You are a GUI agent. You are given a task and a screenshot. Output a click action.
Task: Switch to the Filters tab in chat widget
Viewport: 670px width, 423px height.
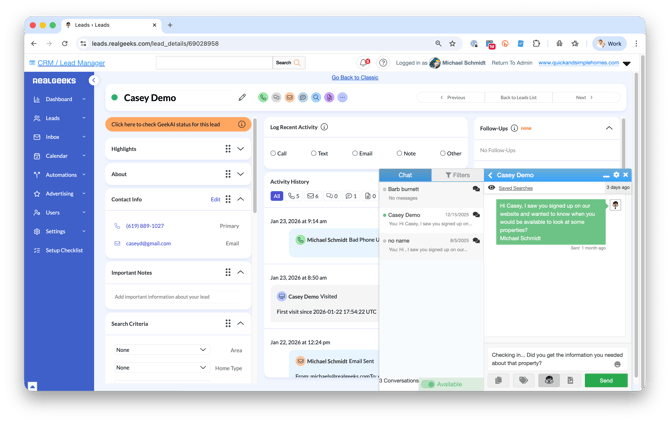458,175
